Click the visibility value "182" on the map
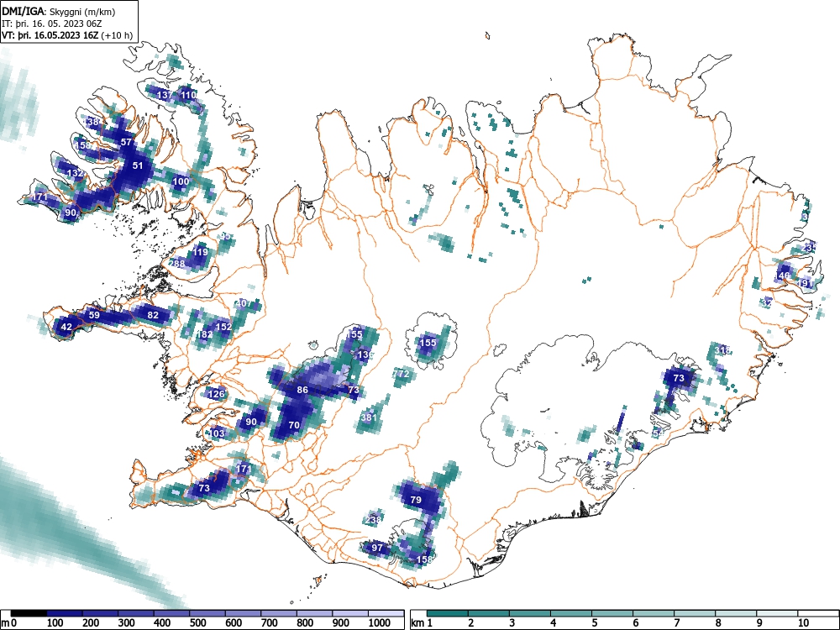This screenshot has width=840, height=630. [x=205, y=334]
